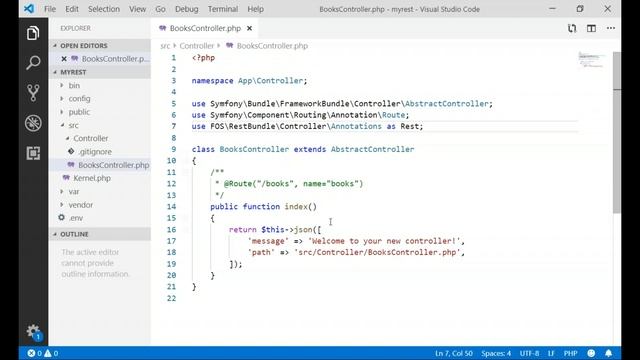Screen dimensions: 640x360
Task: Click Kernel.php file icon in explorer
Action: coord(66,178)
